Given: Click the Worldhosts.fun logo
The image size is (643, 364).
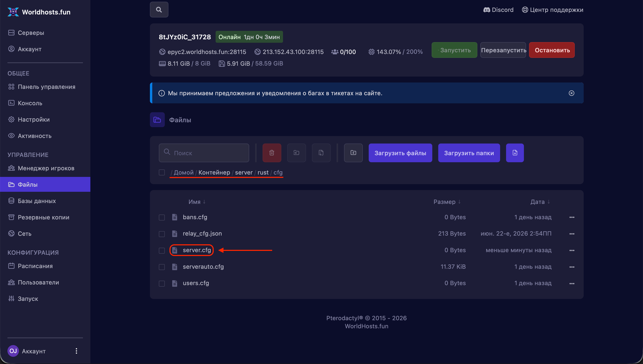Looking at the screenshot, I should click(x=39, y=12).
